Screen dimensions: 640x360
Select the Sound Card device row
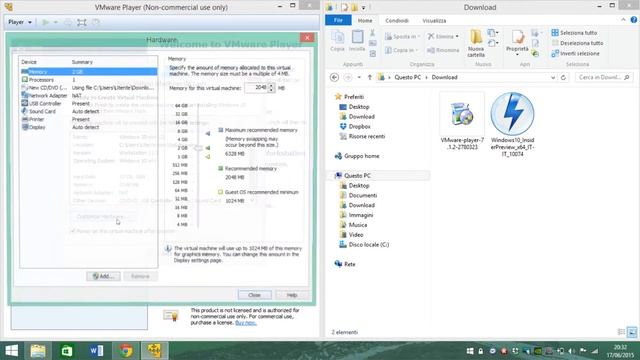(89, 111)
